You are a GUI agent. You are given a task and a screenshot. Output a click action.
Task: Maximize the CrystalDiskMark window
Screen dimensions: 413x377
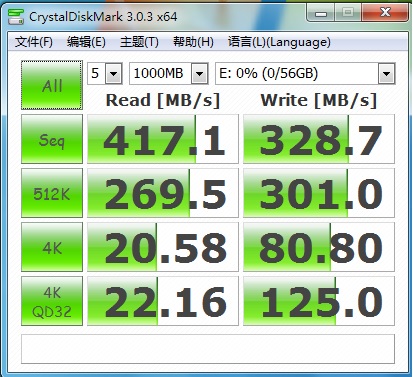pyautogui.click(x=348, y=13)
